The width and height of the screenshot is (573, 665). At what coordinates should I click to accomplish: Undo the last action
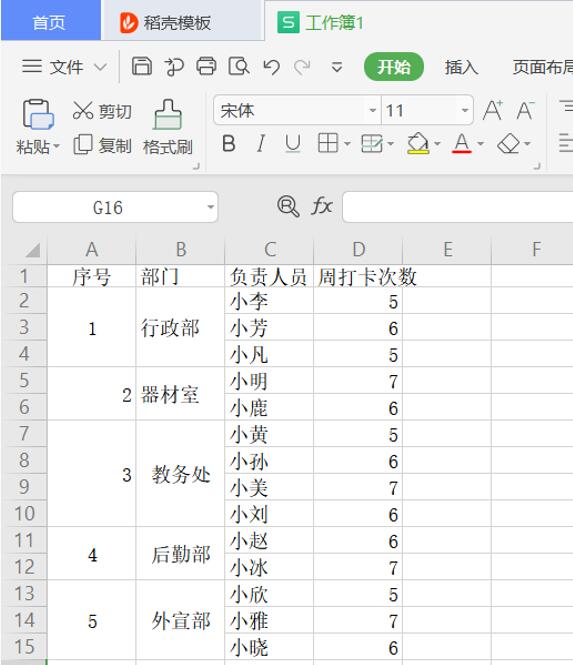(271, 67)
